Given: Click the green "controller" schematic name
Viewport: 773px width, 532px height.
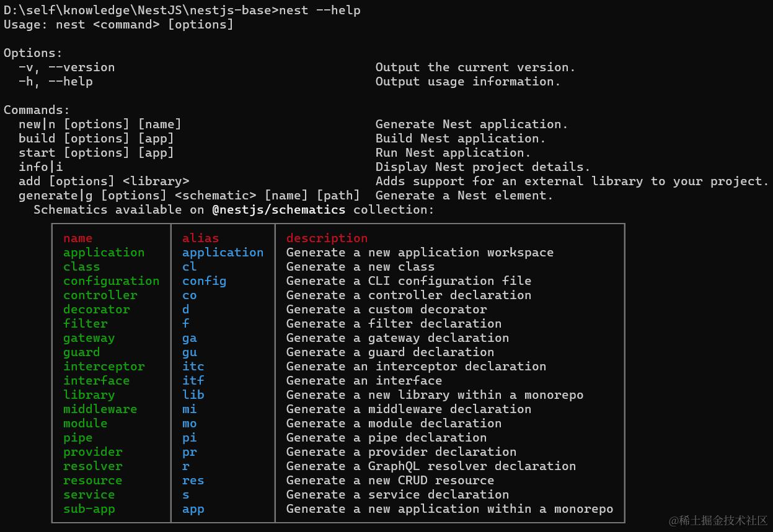Looking at the screenshot, I should (100, 295).
